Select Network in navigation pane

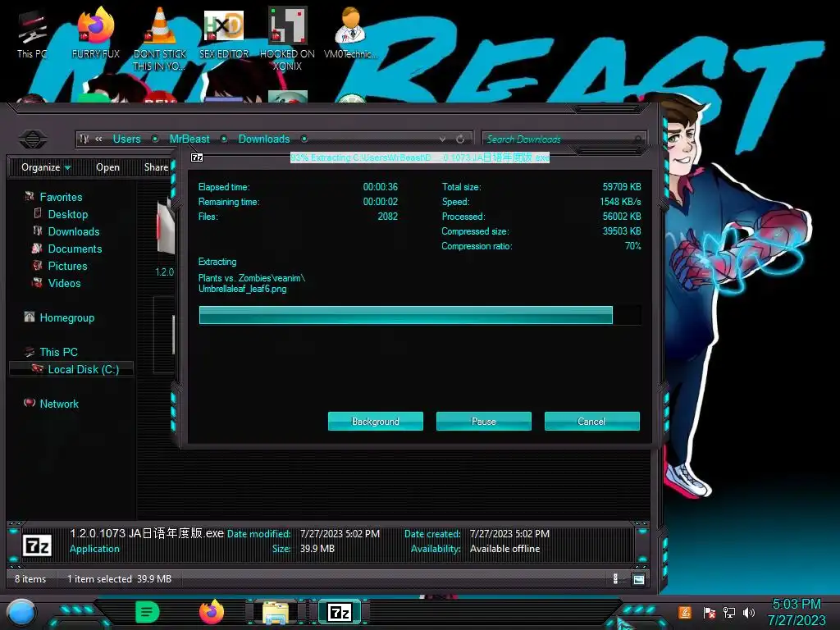59,404
